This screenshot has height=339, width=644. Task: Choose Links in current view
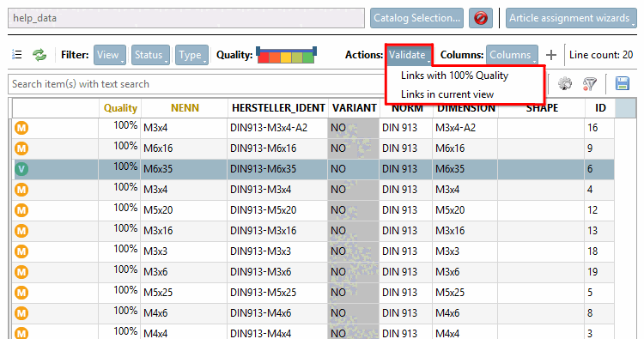447,94
